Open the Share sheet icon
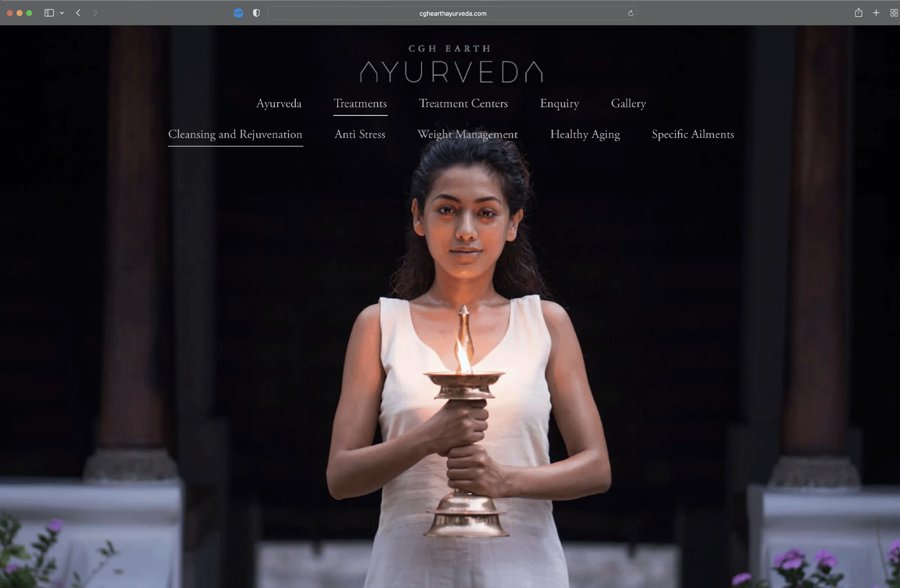 coord(859,13)
